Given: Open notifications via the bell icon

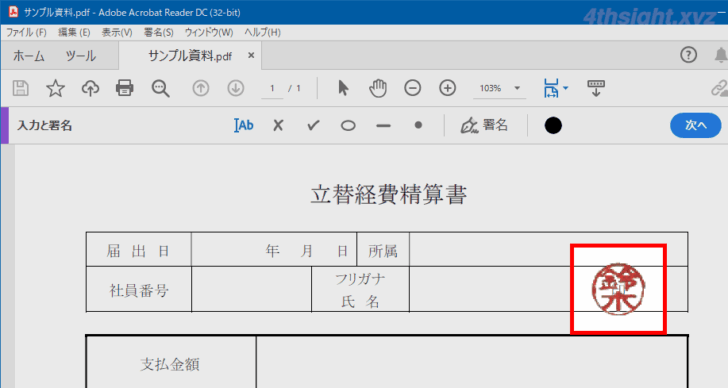Looking at the screenshot, I should point(721,55).
